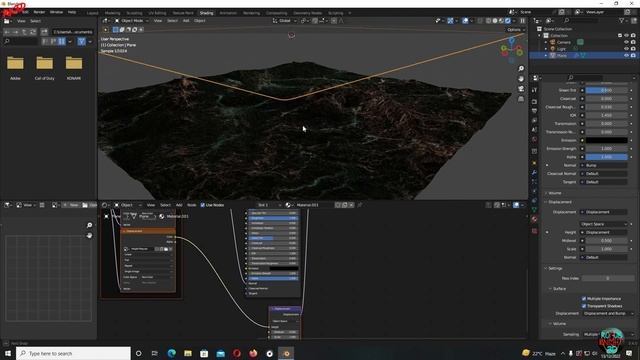Click the image editor zoom magnifier icon

pyautogui.click(x=89, y=225)
